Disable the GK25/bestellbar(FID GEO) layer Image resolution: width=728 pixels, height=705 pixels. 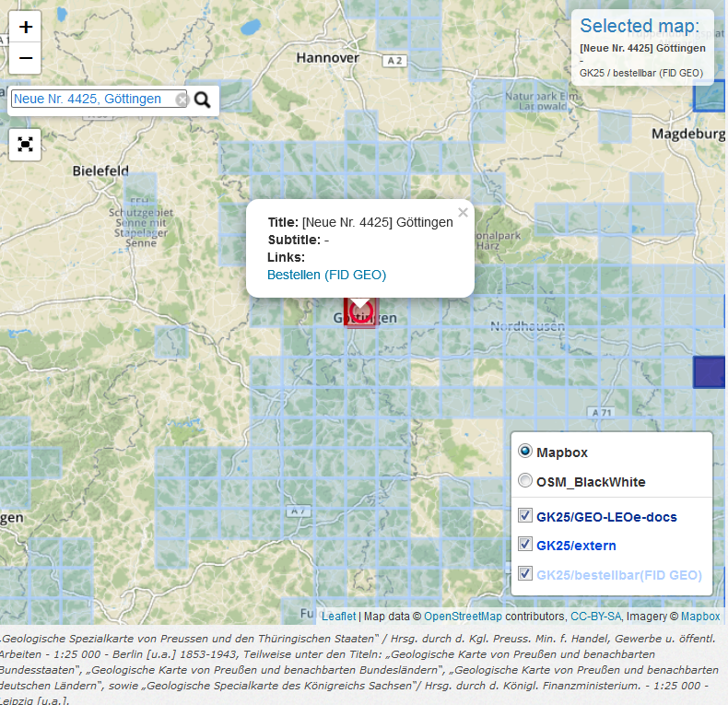tap(525, 574)
